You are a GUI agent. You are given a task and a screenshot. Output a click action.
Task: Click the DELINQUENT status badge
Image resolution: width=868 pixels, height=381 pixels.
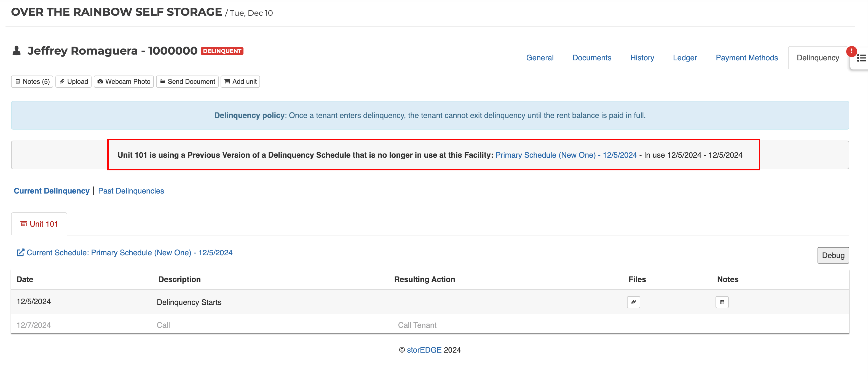click(x=222, y=51)
